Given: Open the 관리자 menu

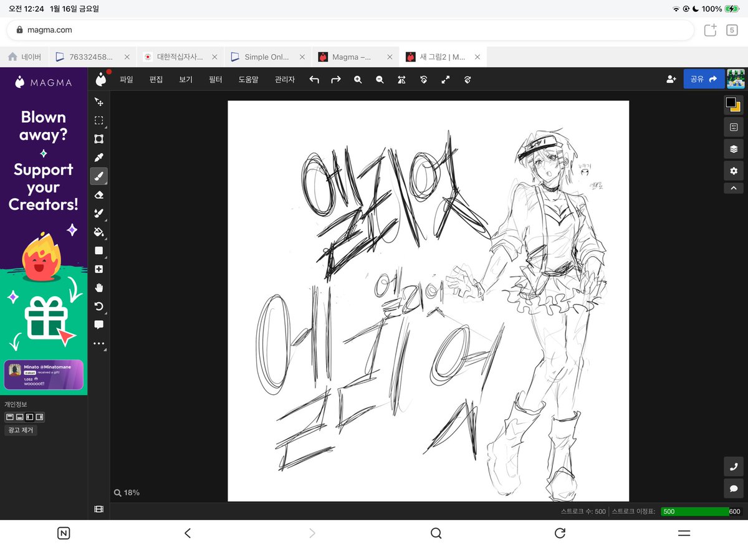Looking at the screenshot, I should 285,80.
